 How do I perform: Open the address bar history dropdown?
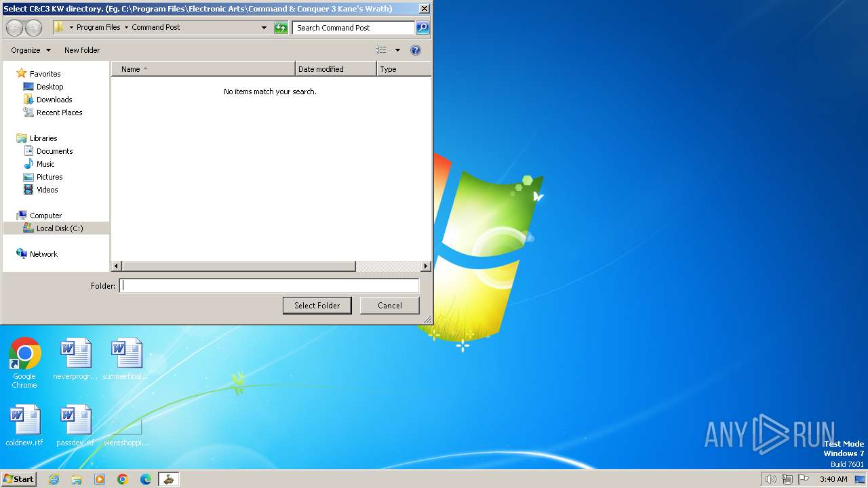264,28
